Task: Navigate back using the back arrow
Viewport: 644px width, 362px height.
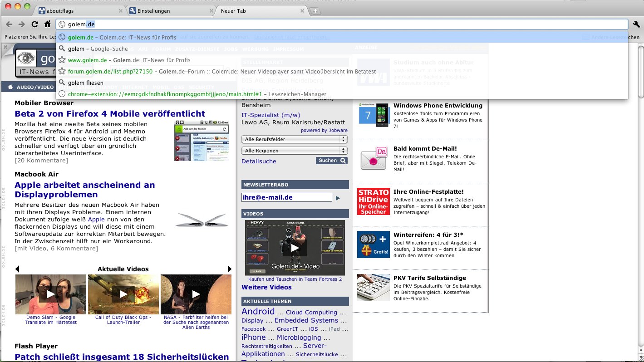Action: [x=9, y=24]
